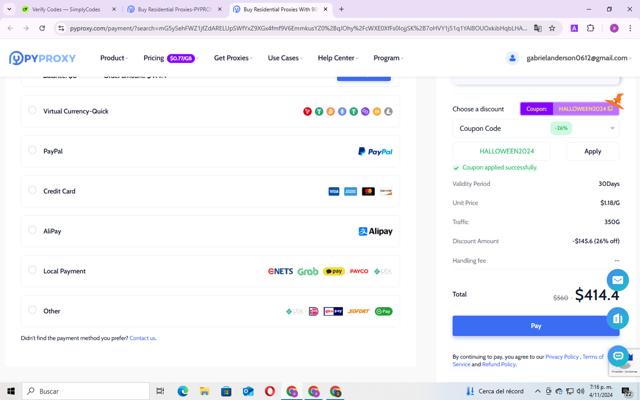This screenshot has width=640, height=400.
Task: Open the account email dropdown
Action: click(578, 58)
